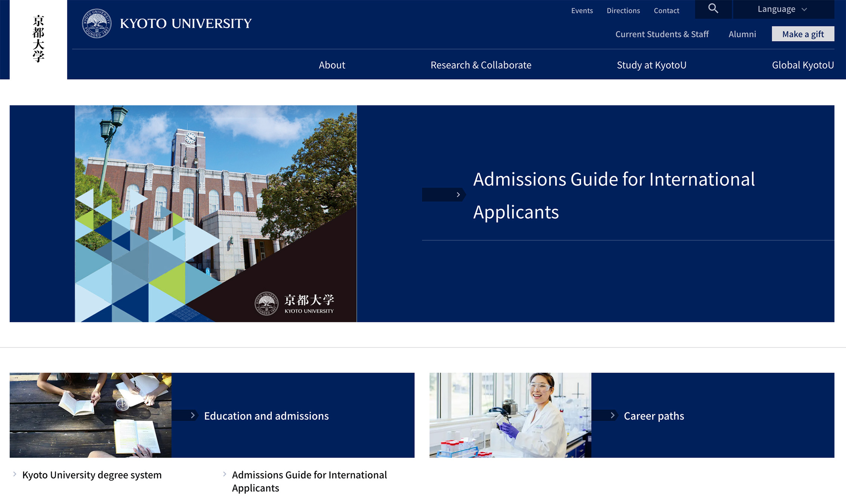The width and height of the screenshot is (846, 504).
Task: Click the clock tower campus brochure image
Action: pyautogui.click(x=216, y=213)
